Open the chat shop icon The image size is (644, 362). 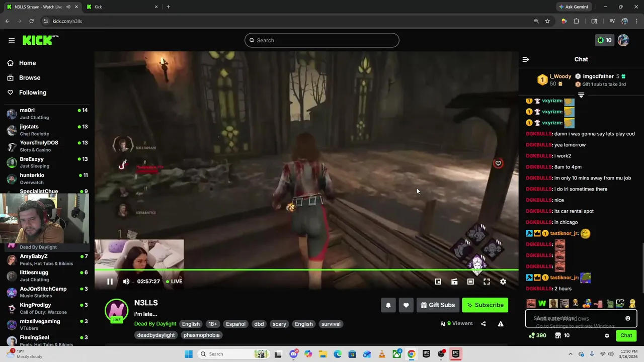557,335
